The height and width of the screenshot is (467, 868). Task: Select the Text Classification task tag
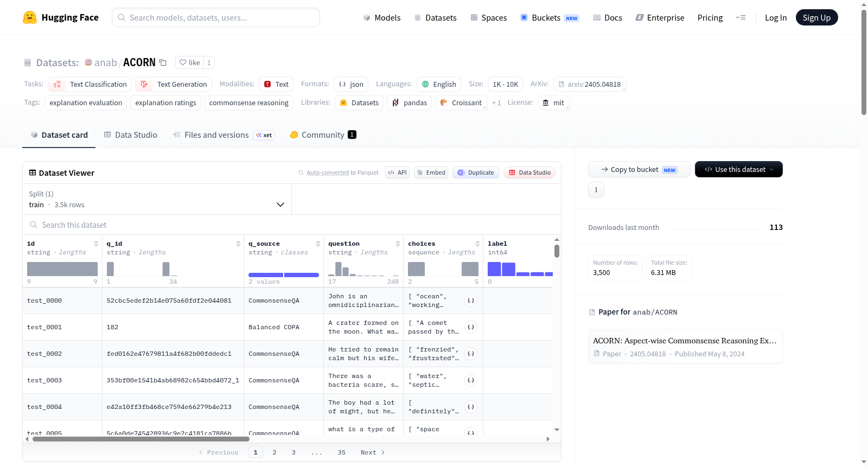click(x=90, y=84)
